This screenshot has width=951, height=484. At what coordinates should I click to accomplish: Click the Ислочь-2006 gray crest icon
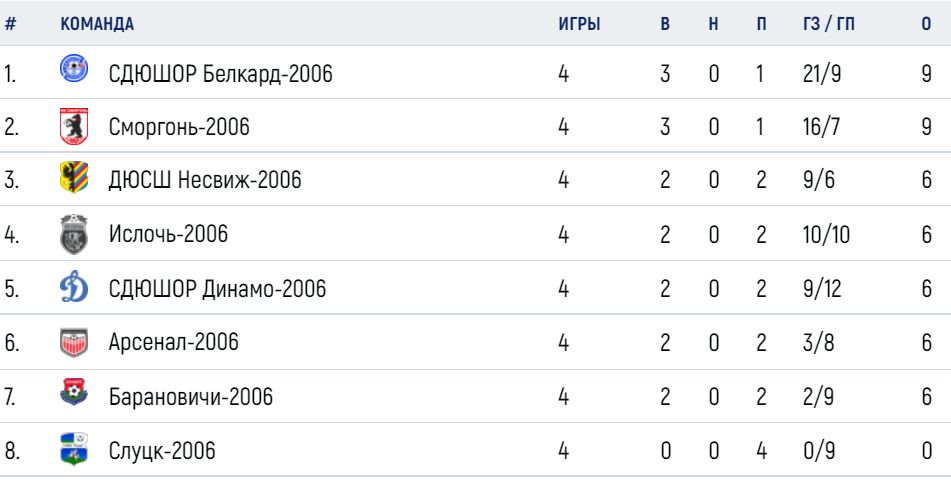tap(74, 234)
